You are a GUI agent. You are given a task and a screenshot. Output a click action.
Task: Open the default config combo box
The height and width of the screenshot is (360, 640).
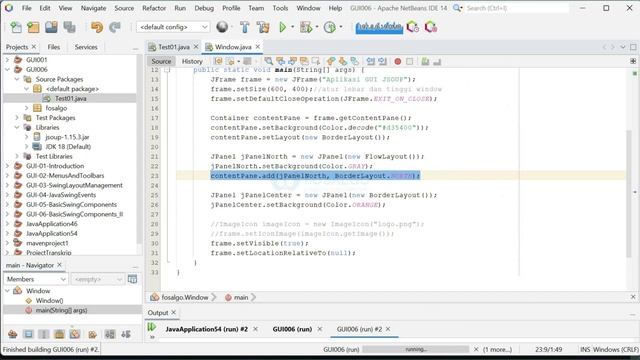tap(173, 27)
